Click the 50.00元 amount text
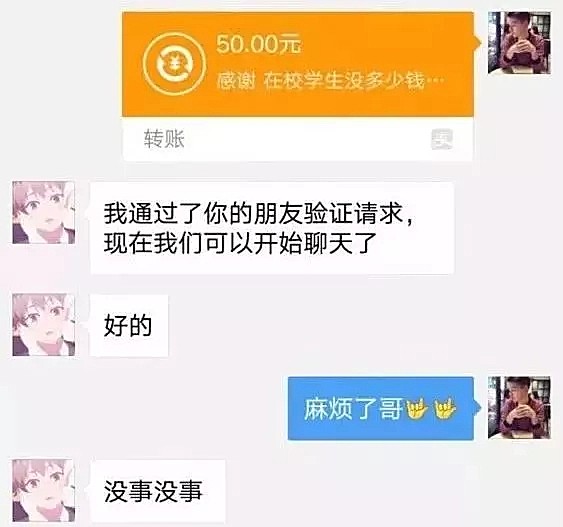563x527 pixels. coord(258,44)
